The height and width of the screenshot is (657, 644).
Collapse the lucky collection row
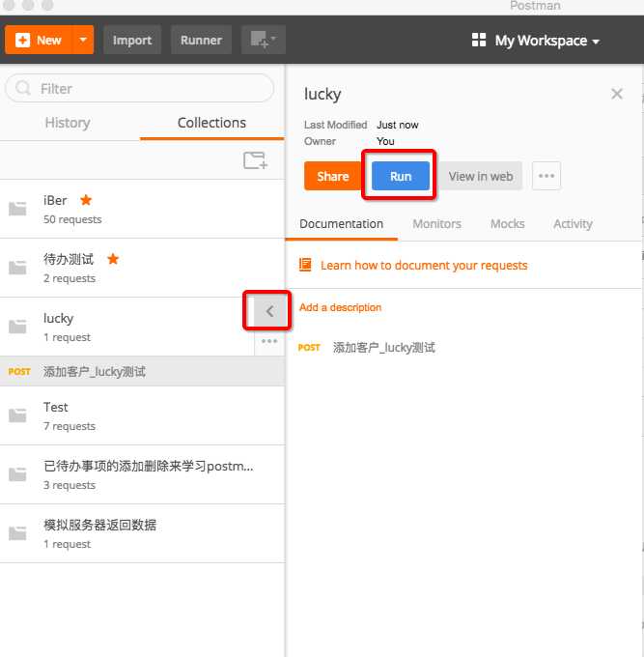point(126,327)
